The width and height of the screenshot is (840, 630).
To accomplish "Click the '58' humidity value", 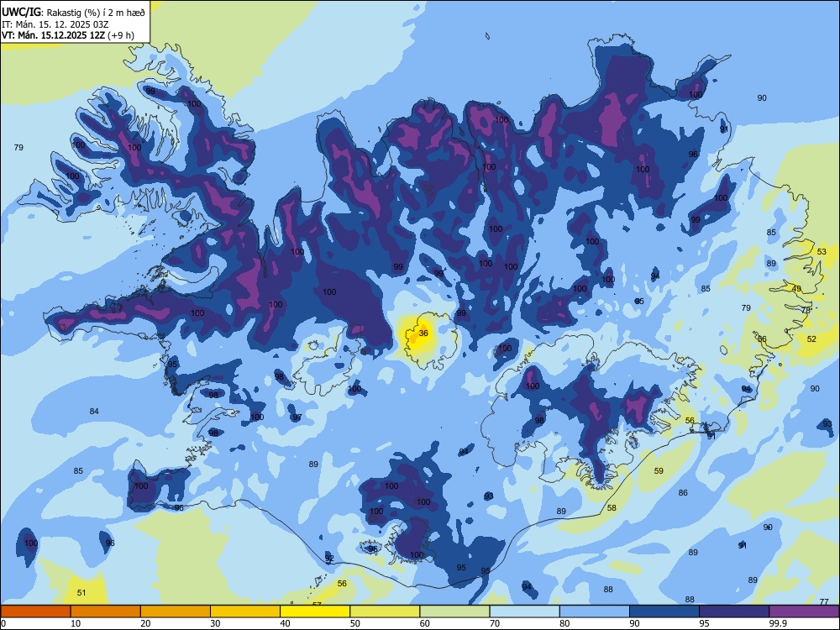I will click(x=612, y=508).
